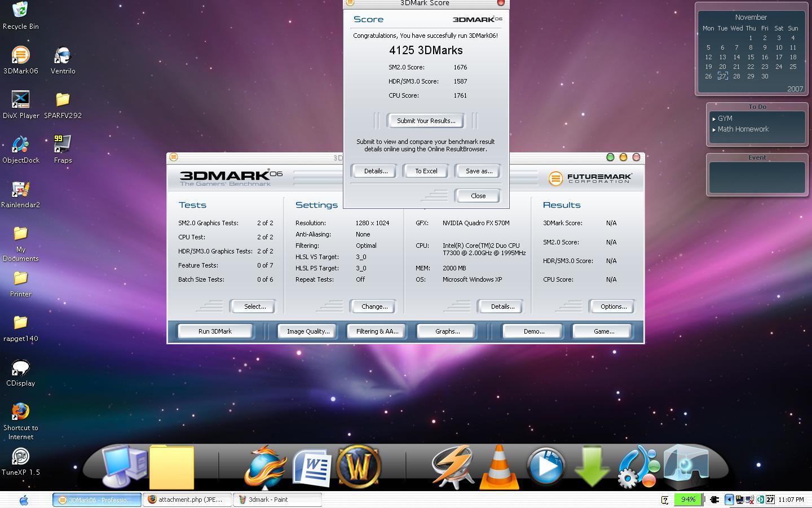The image size is (812, 508).
Task: Open the Ventrilo desktop shortcut
Action: click(x=63, y=60)
